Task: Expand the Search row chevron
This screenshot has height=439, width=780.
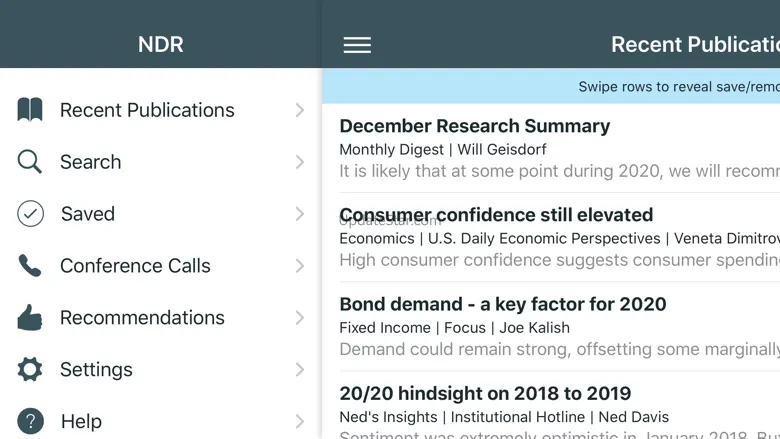Action: click(299, 162)
